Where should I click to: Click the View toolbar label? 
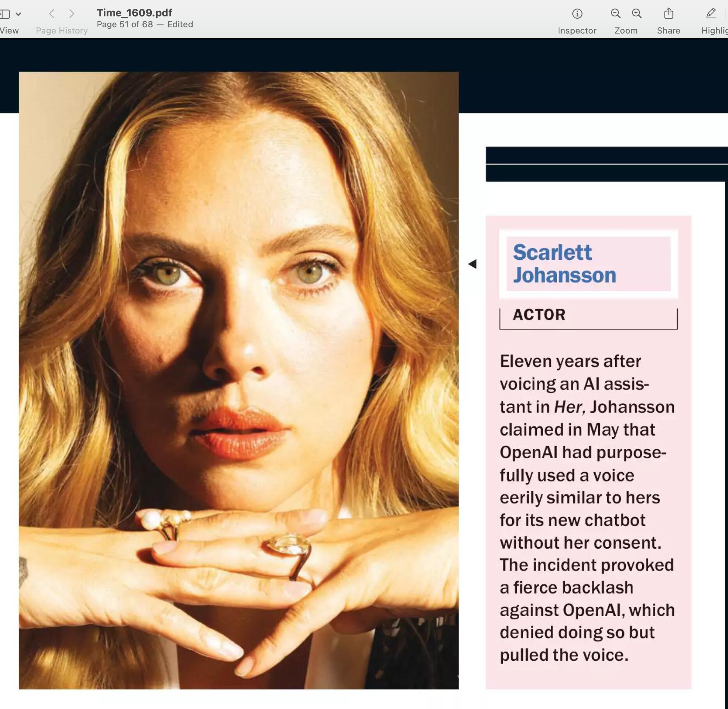pyautogui.click(x=9, y=30)
